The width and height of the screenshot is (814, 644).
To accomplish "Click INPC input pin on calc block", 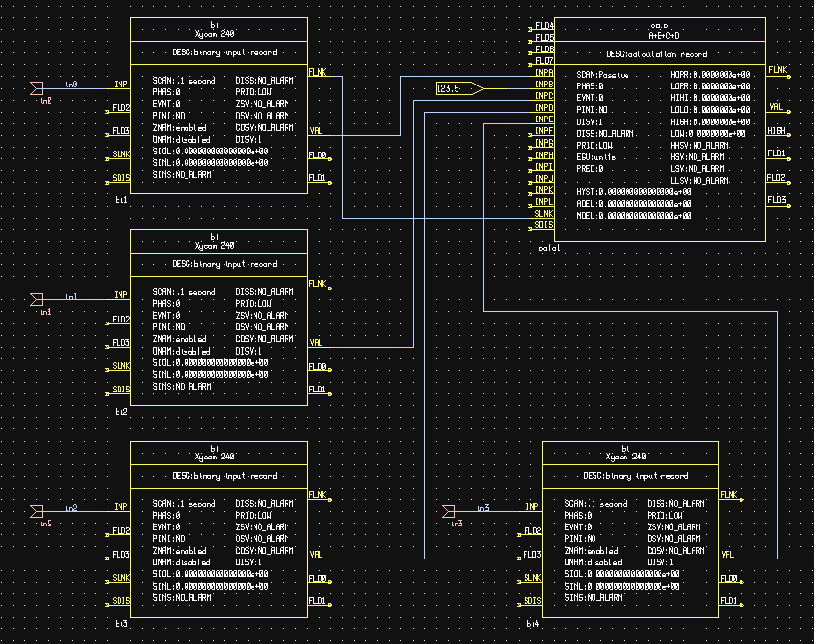I will [544, 96].
